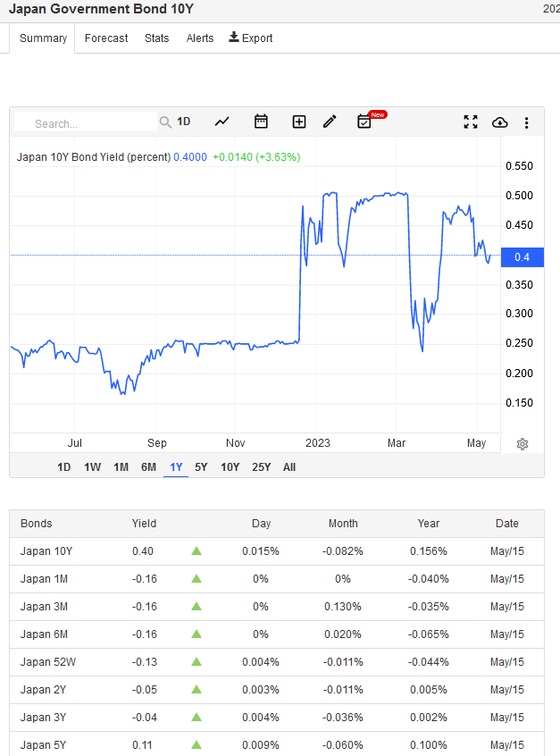This screenshot has height=756, width=560.
Task: Open the Japan 10Y bond link
Action: [x=46, y=551]
